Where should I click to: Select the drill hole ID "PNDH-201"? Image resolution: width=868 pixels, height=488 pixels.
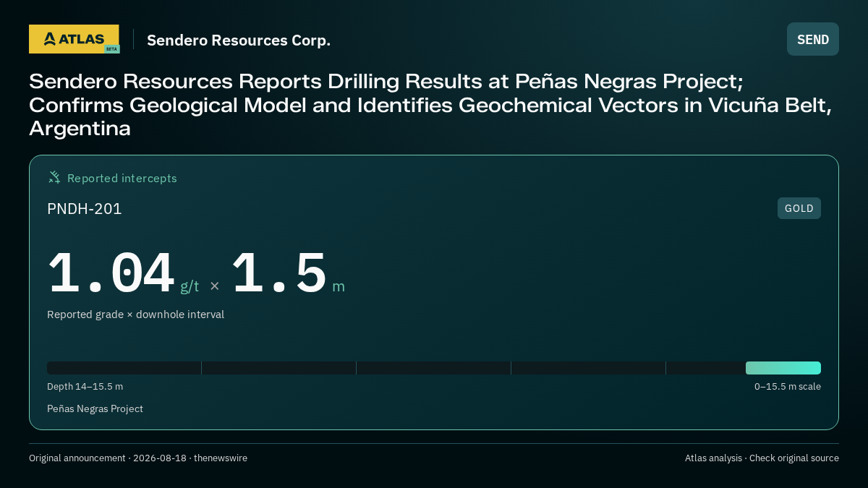(x=85, y=209)
